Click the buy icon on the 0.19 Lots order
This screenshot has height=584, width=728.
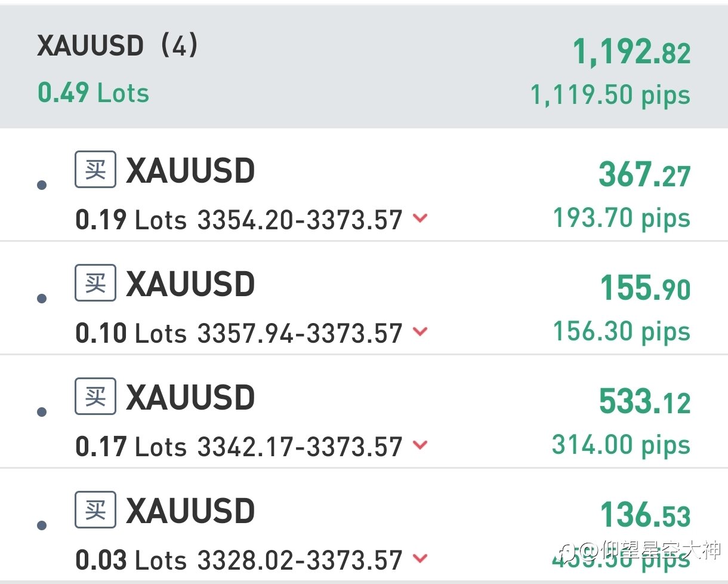point(95,170)
